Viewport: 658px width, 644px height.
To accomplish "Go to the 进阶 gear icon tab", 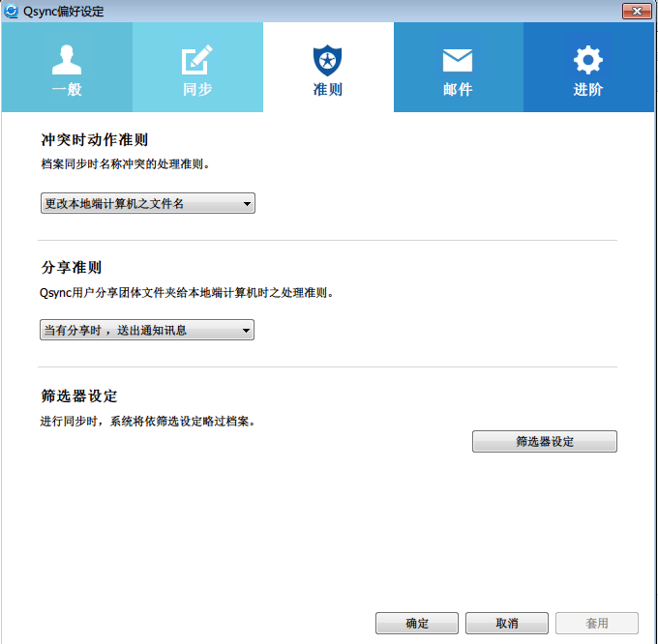I will click(588, 60).
